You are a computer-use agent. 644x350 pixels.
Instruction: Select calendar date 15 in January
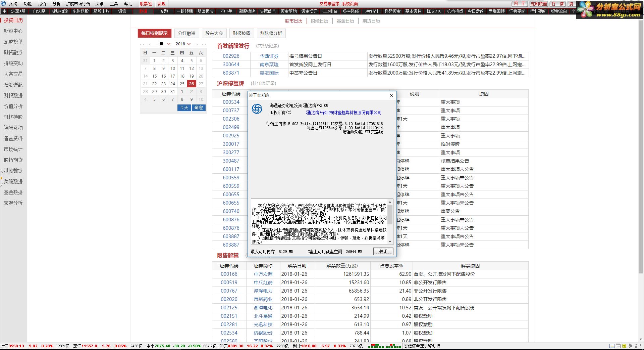coord(154,76)
